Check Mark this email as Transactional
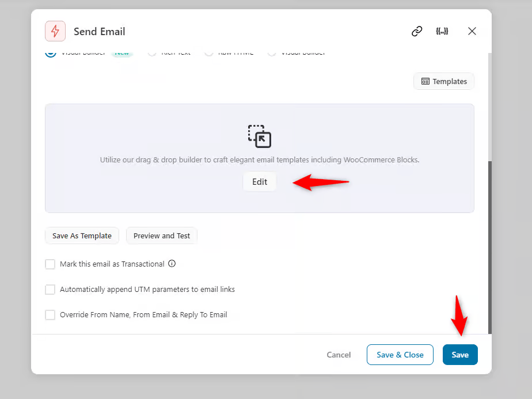The image size is (532, 399). pos(50,264)
